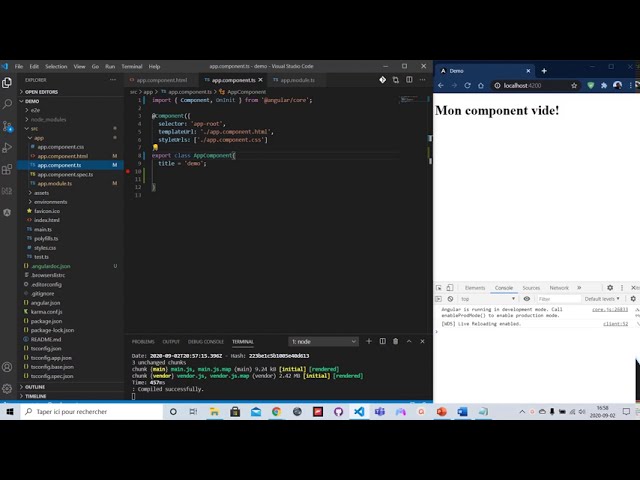Screen dimensions: 640x480
Task: Open the console context dropdown 'top'
Action: point(488,299)
